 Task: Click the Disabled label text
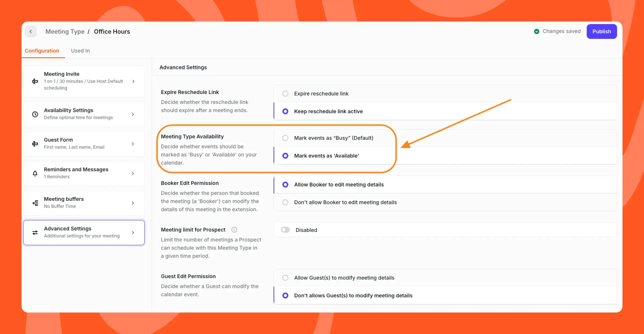pos(306,230)
